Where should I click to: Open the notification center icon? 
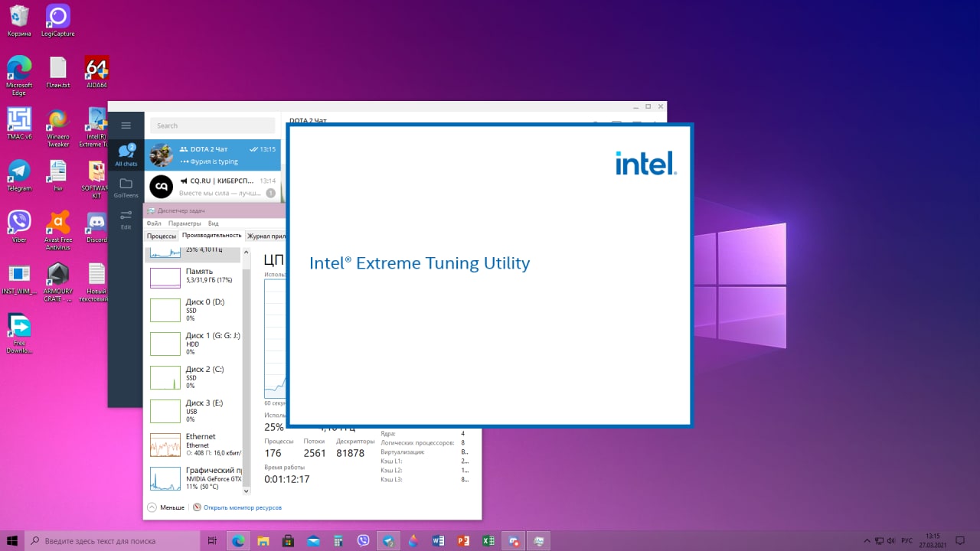pos(960,540)
